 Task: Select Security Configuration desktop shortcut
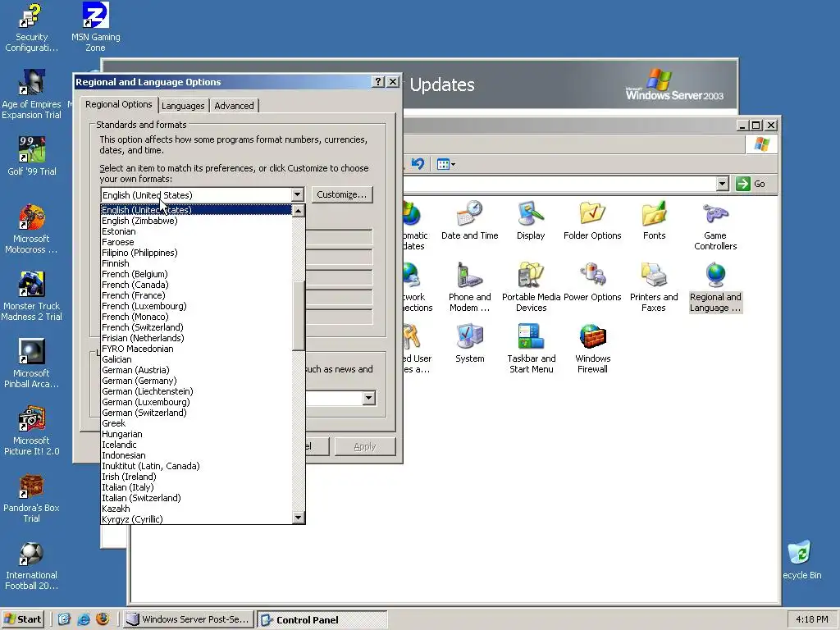point(31,28)
